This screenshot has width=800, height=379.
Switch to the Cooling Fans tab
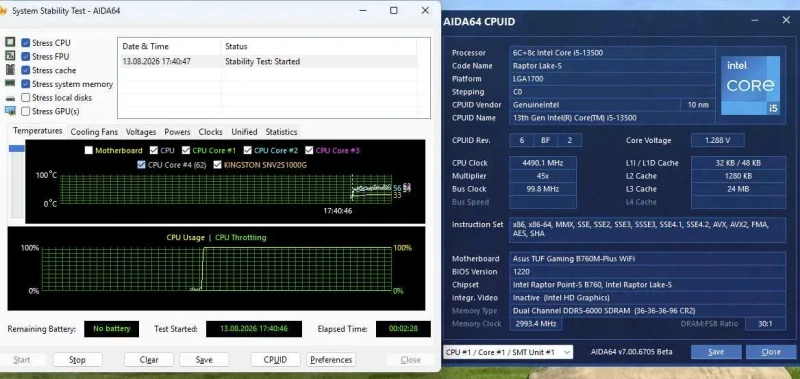click(94, 132)
